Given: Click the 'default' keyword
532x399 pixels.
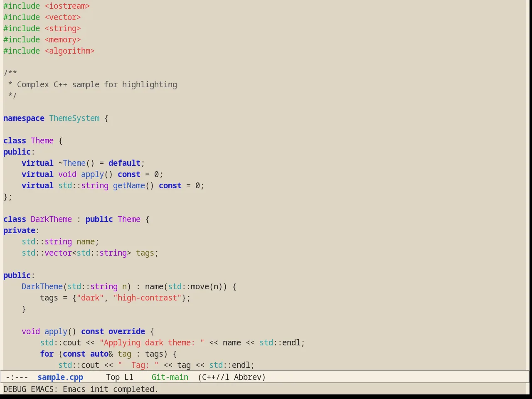Looking at the screenshot, I should point(124,163).
